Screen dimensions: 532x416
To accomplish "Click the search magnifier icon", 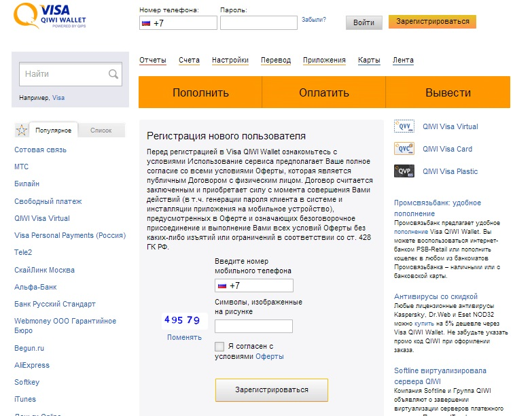I will point(113,74).
